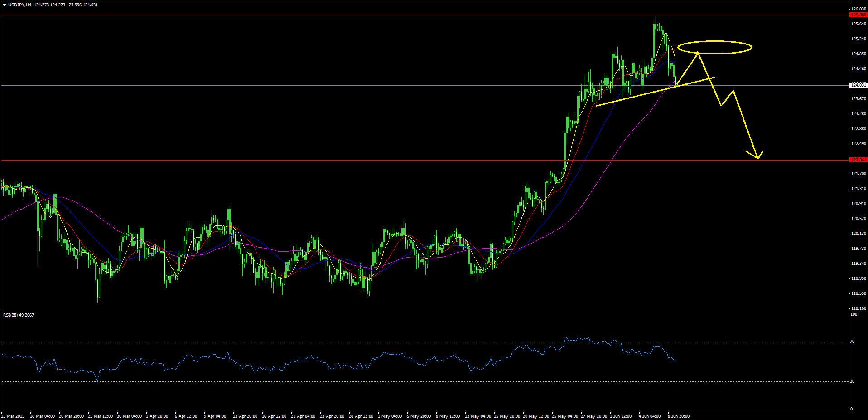Click the 13 May 04:00 time label

[478, 416]
